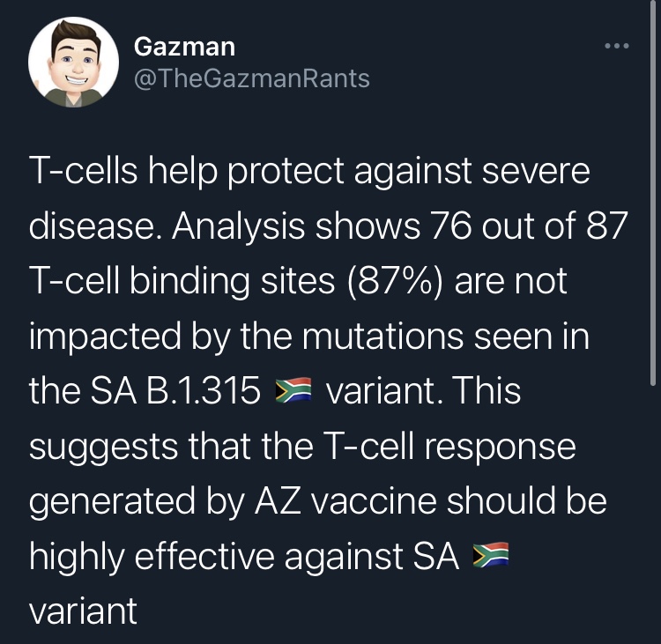Click the 'AZ' word in the tweet
Screen dimensions: 661x644
pyautogui.click(x=278, y=501)
